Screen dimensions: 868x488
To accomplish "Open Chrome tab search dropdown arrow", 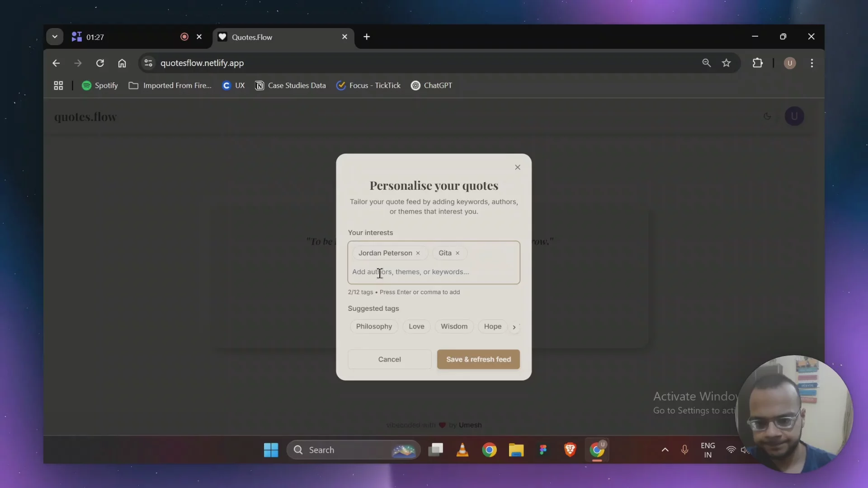I will coord(55,37).
